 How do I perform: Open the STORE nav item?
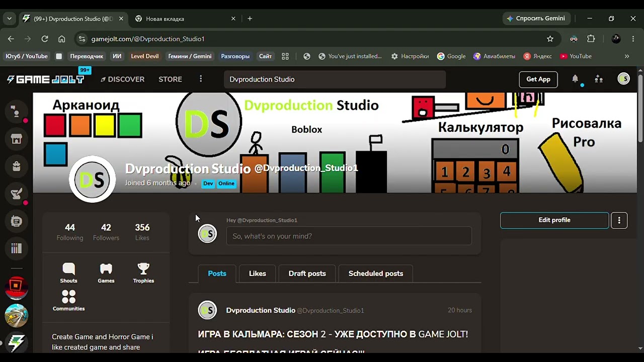170,79
